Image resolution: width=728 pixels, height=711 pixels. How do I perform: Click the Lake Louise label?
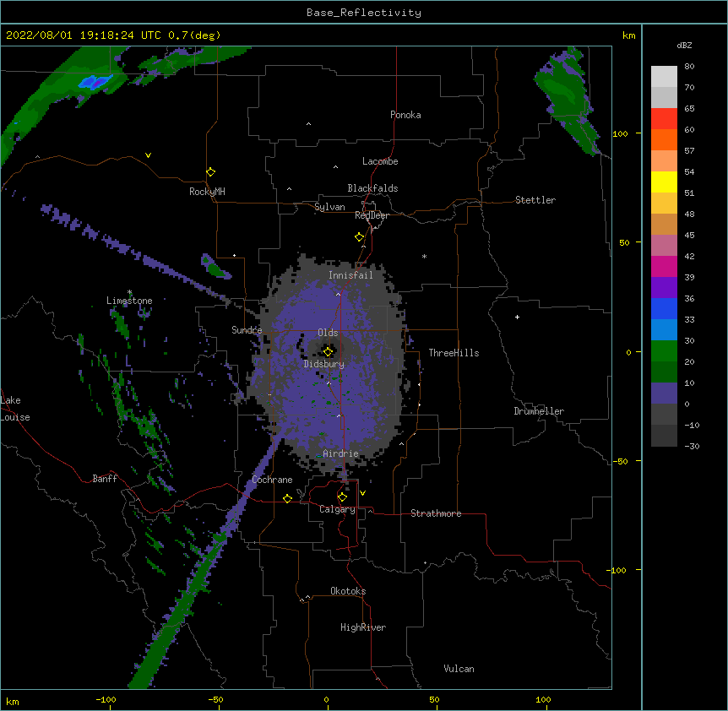pyautogui.click(x=15, y=409)
